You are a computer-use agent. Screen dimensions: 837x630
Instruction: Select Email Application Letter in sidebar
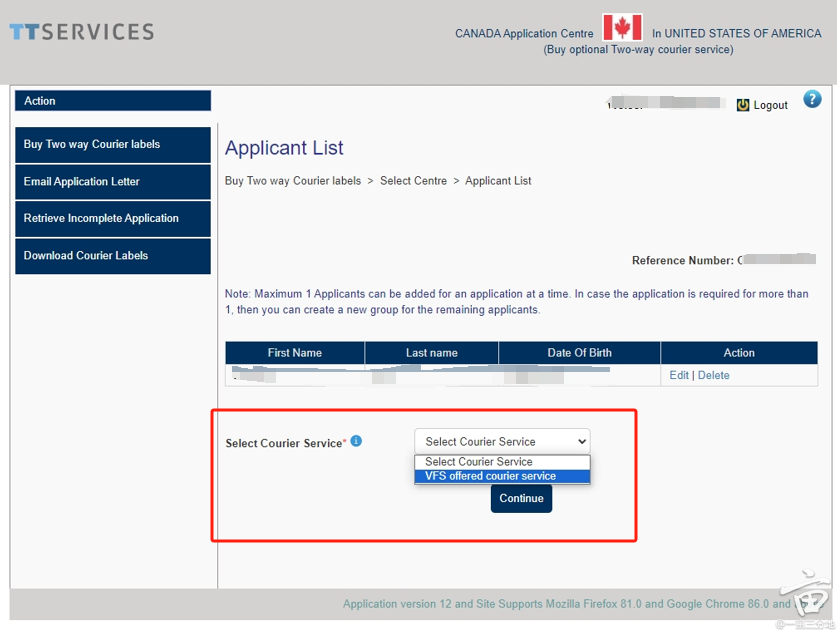[x=113, y=182]
